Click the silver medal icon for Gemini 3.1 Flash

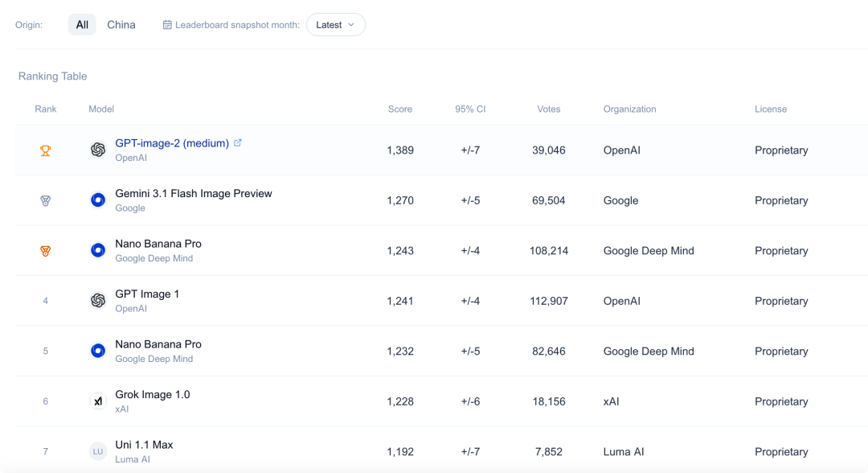[x=45, y=200]
